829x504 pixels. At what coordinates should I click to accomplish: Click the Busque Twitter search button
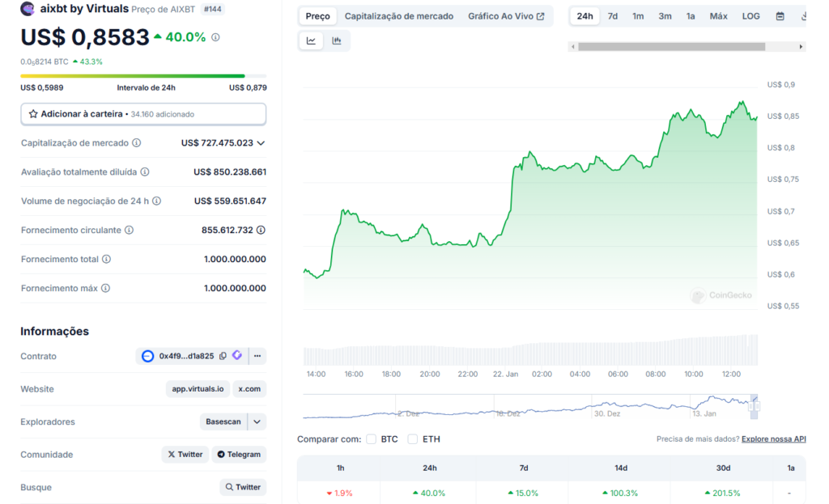(243, 487)
